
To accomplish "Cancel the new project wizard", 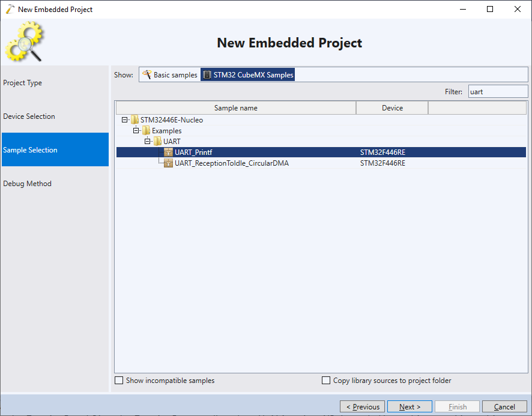I will coord(504,406).
